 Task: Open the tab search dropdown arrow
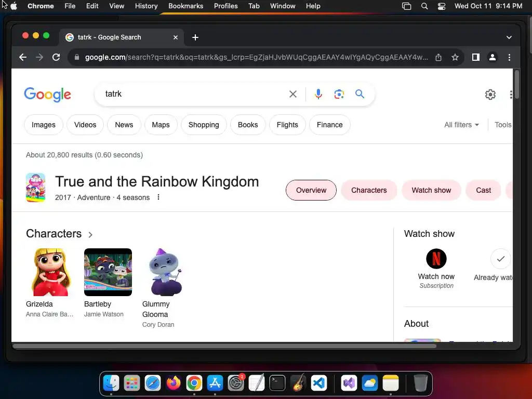coord(509,37)
